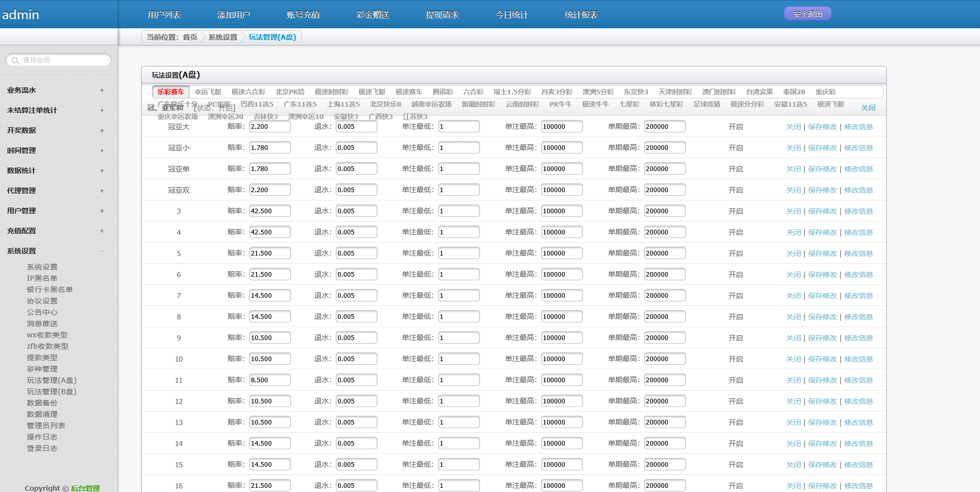This screenshot has width=980, height=492.
Task: Open 数据备份 in the sidebar
Action: pyautogui.click(x=42, y=403)
